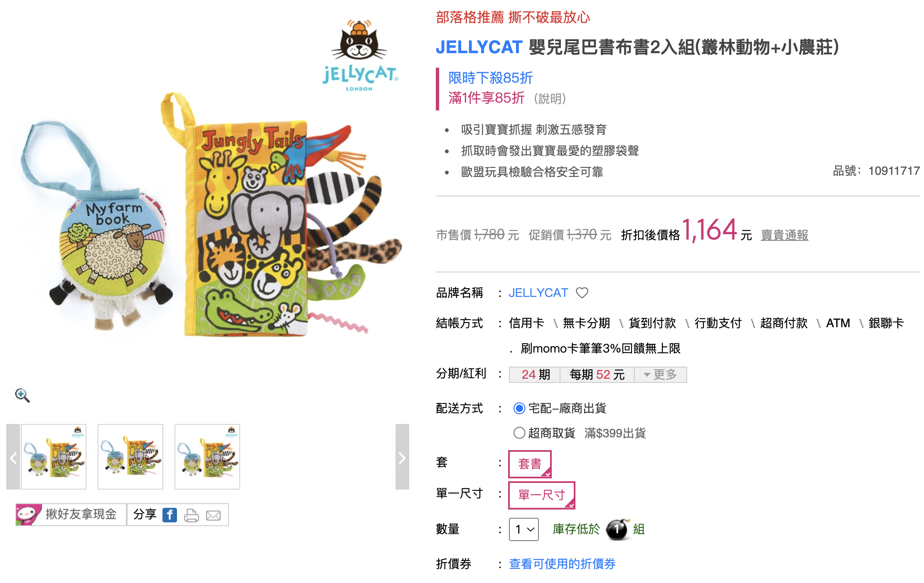Open the JELLYCAT brand name link
Screen dimensions: 924x583
pos(538,293)
